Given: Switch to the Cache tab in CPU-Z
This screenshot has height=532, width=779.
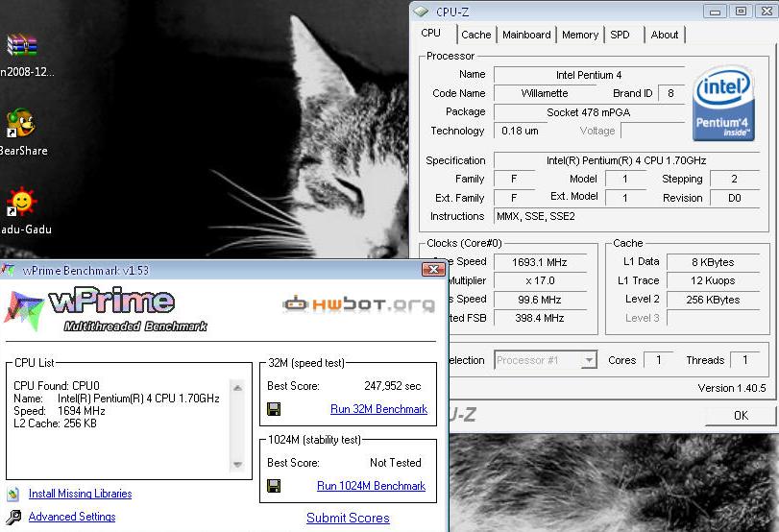Looking at the screenshot, I should pos(475,35).
